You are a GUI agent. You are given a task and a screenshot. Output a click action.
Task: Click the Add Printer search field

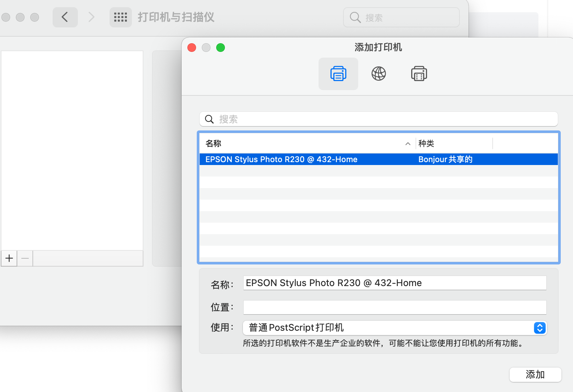pos(378,119)
